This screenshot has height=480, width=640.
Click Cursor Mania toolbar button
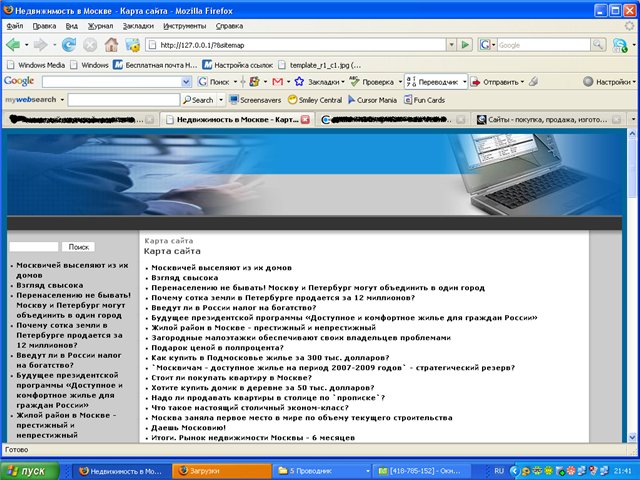coord(372,100)
